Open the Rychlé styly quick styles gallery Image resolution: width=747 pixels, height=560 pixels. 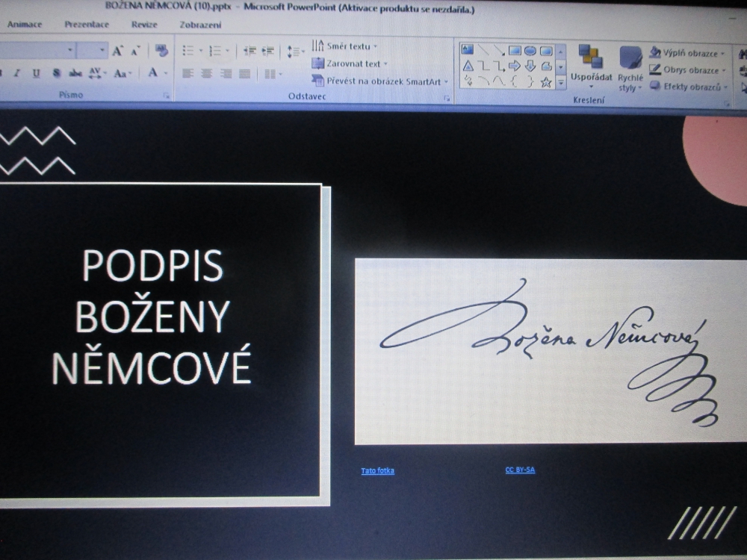(630, 68)
